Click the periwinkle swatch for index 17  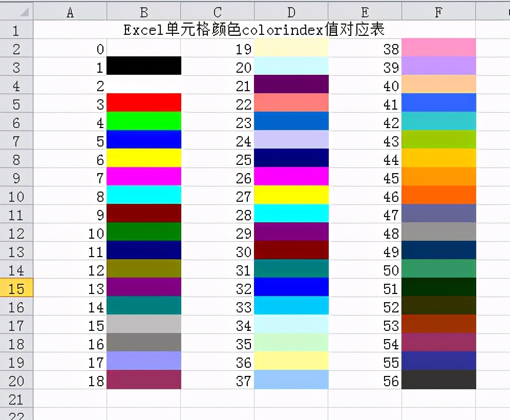click(144, 361)
